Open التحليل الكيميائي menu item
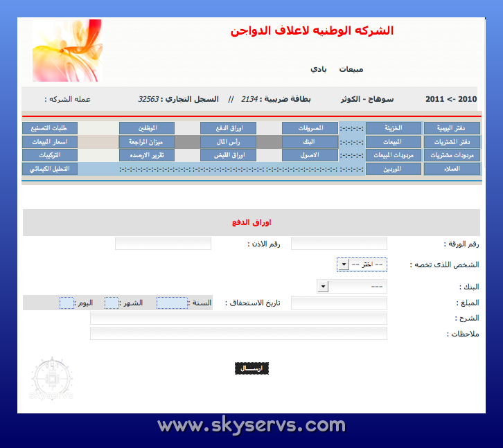503x448 pixels. point(49,169)
